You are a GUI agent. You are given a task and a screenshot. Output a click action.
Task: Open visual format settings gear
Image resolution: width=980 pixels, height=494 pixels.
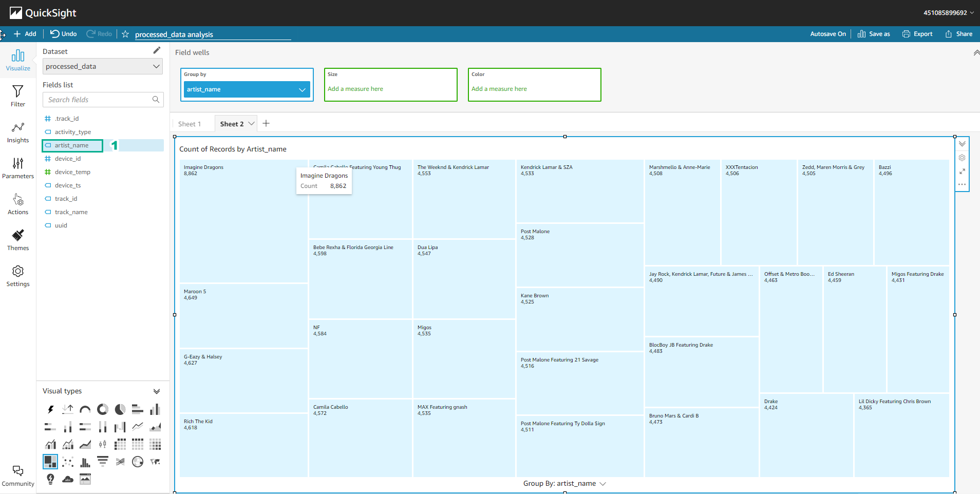(962, 158)
